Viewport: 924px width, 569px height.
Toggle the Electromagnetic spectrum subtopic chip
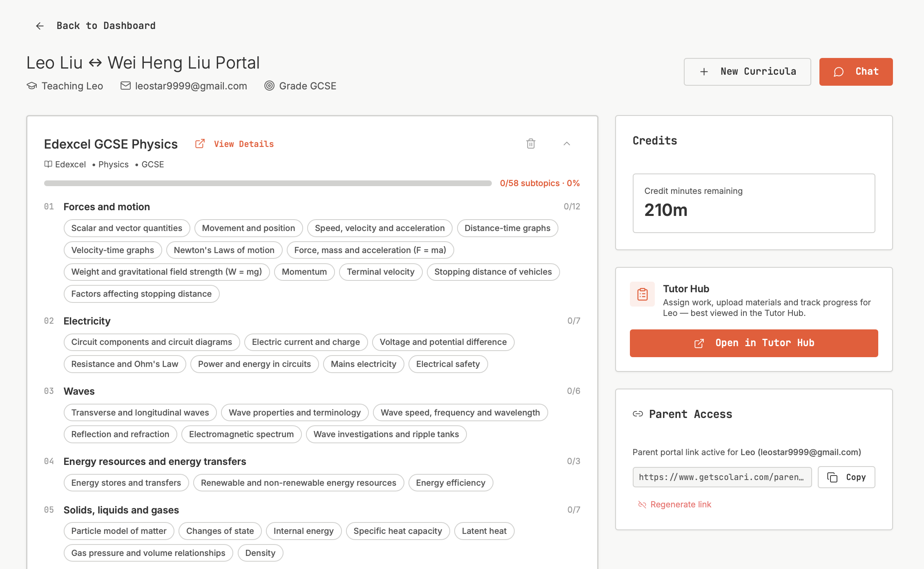tap(241, 434)
